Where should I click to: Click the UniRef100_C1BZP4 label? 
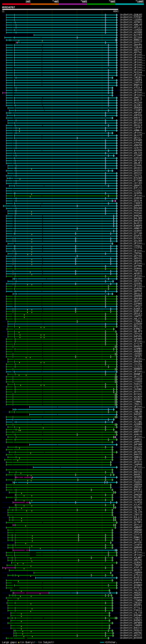131,80
